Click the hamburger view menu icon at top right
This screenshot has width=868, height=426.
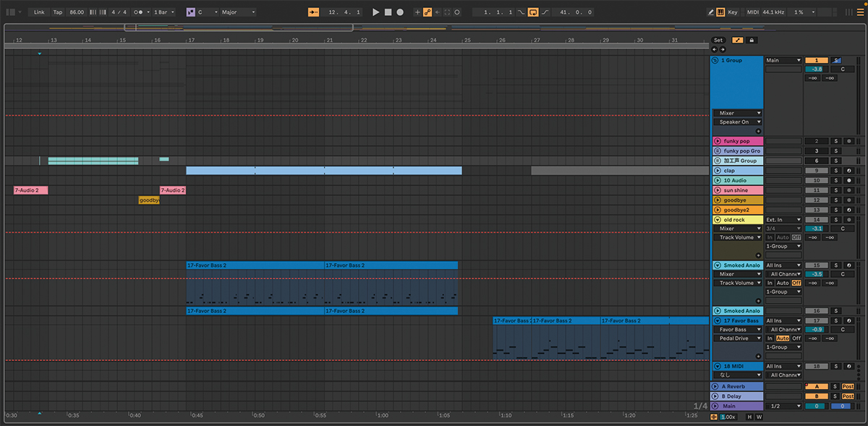coord(859,12)
